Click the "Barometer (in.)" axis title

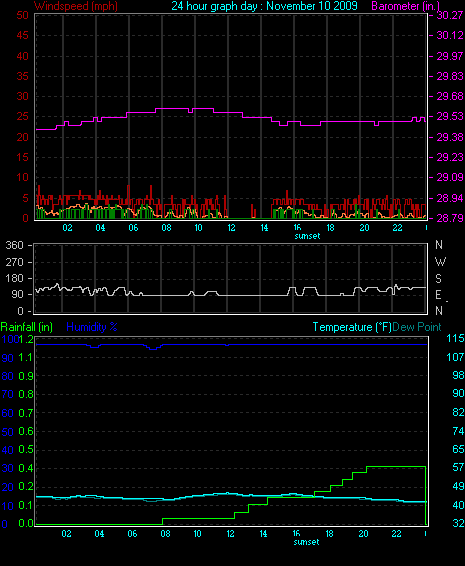click(406, 6)
